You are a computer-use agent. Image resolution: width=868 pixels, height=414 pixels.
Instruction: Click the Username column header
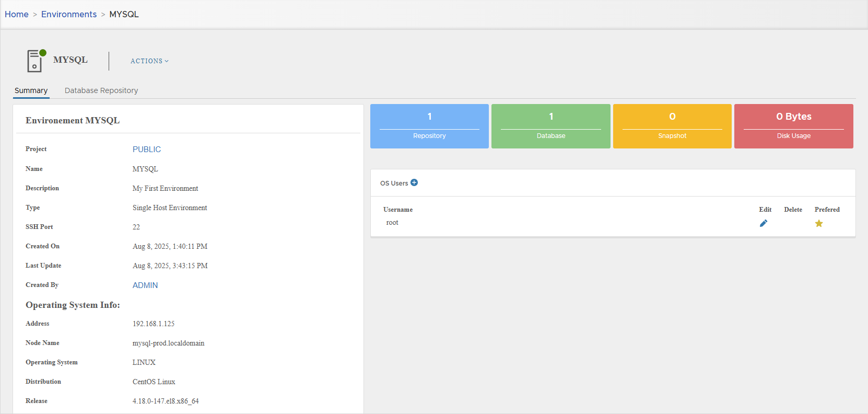coord(398,210)
